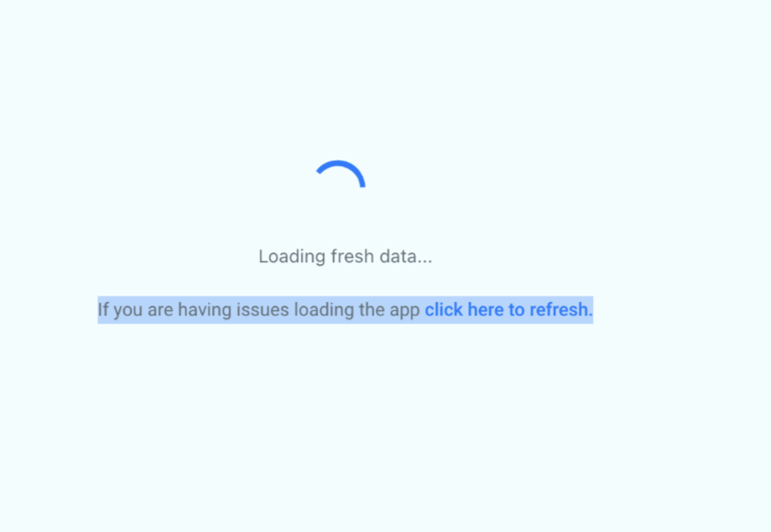This screenshot has width=771, height=532.
Task: Click the word 'issues' in the highlighted sentence
Action: click(x=263, y=310)
